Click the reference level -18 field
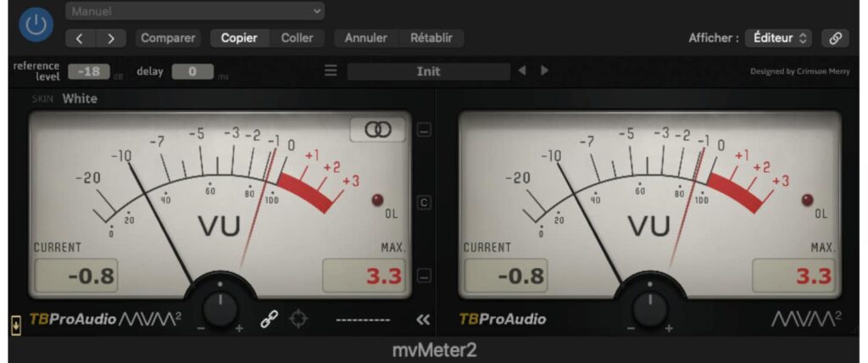Viewport: 868px width, 363px height. click(x=88, y=71)
